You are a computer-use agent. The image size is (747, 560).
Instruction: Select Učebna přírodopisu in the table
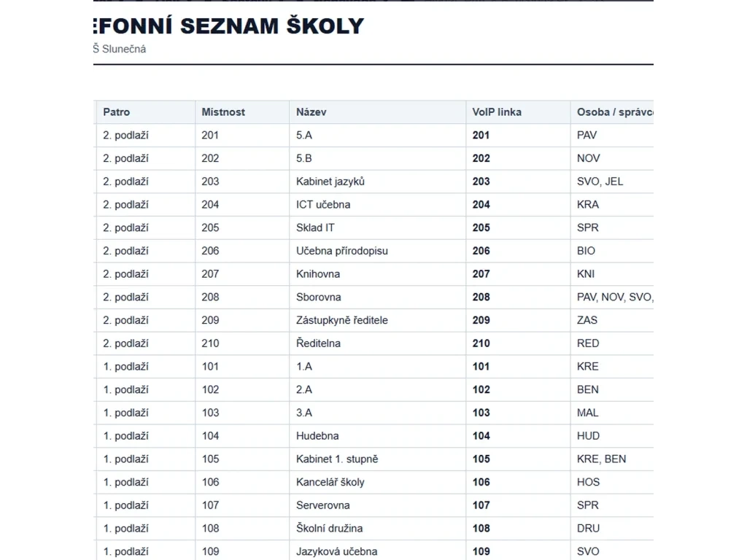tap(341, 251)
